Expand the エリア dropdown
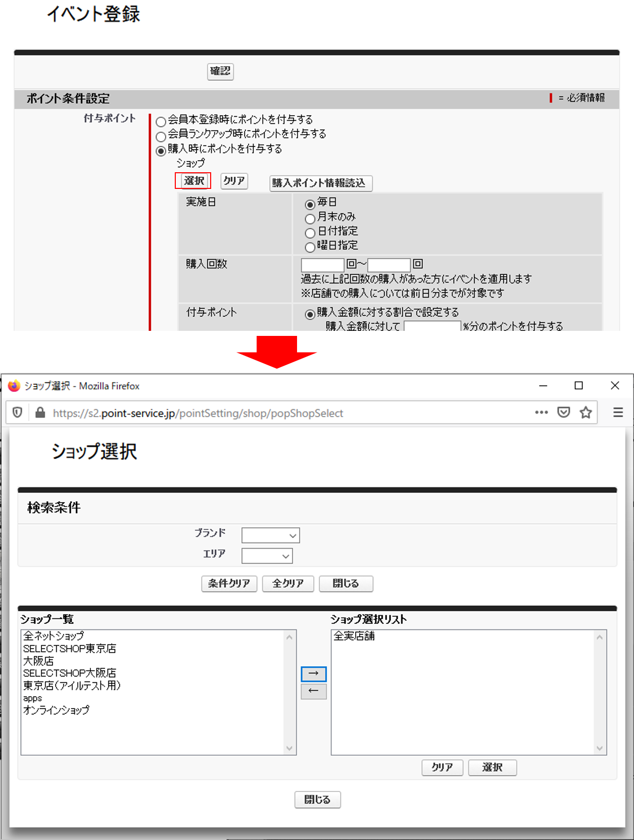The width and height of the screenshot is (634, 840). coord(267,556)
